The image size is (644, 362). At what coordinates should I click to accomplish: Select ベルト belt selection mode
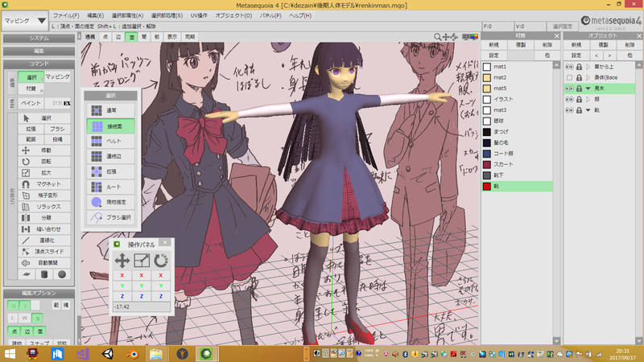click(x=110, y=141)
